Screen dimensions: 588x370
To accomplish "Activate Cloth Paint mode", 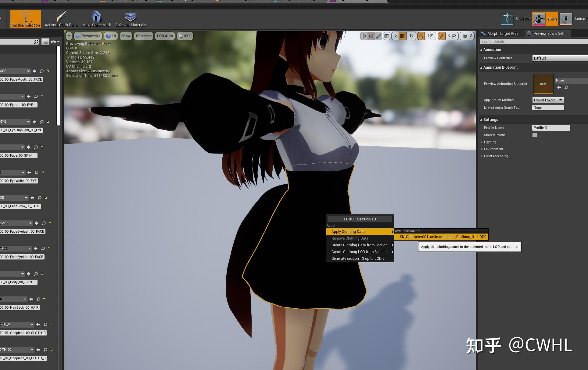I will coord(61,19).
